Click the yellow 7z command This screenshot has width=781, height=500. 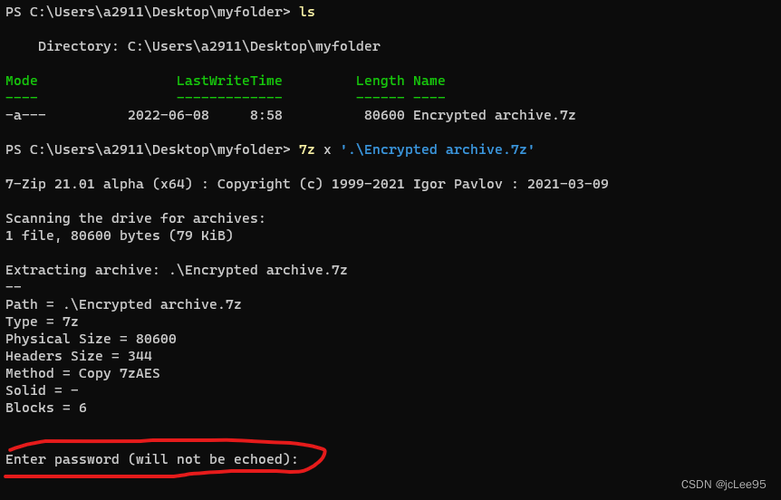[x=307, y=149]
